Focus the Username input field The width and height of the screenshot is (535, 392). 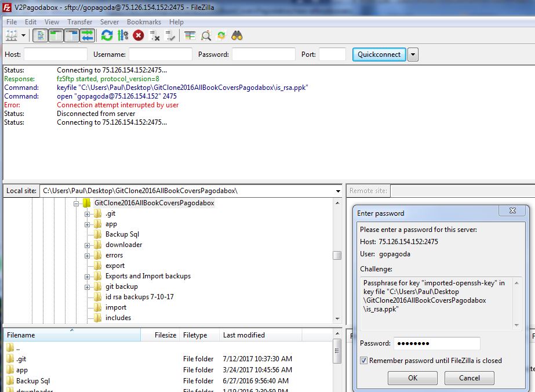pyautogui.click(x=161, y=55)
